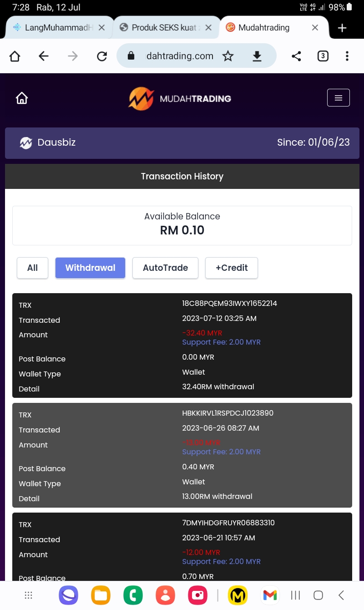
Task: Select the Withdrawal filter
Action: [x=90, y=268]
